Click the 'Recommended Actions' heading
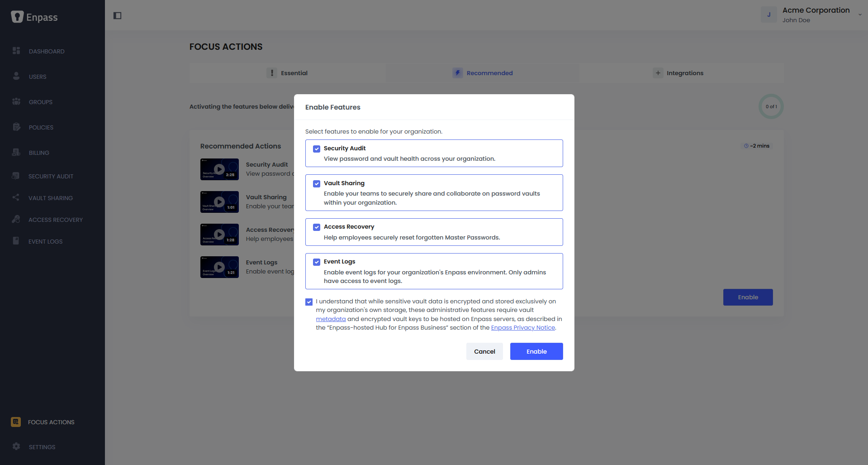The width and height of the screenshot is (868, 465). click(x=241, y=146)
